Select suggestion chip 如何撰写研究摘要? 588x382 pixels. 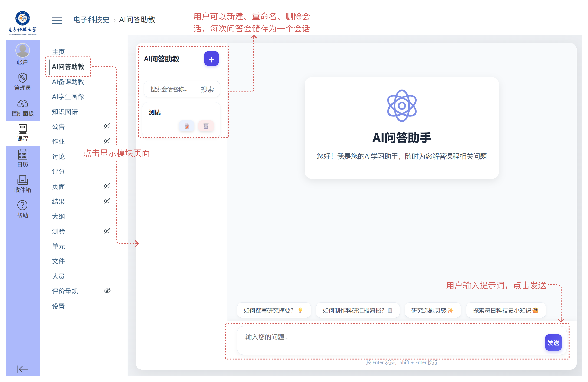click(273, 310)
